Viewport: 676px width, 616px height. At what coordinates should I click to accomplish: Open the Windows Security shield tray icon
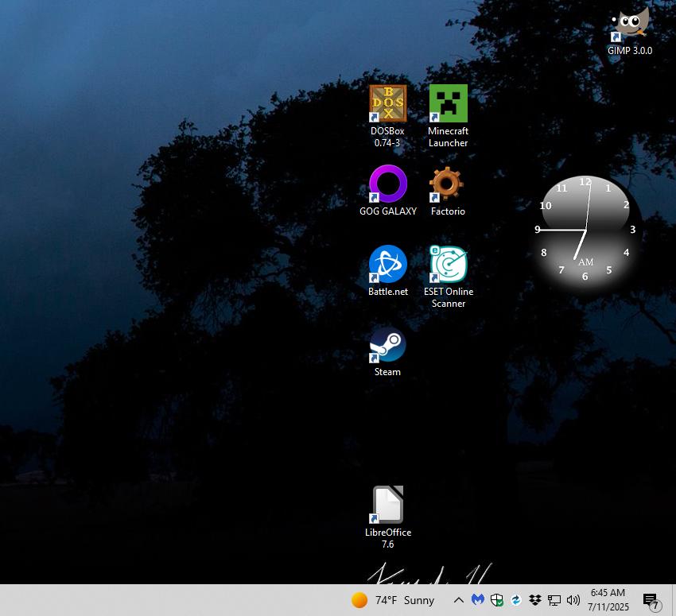pyautogui.click(x=496, y=599)
